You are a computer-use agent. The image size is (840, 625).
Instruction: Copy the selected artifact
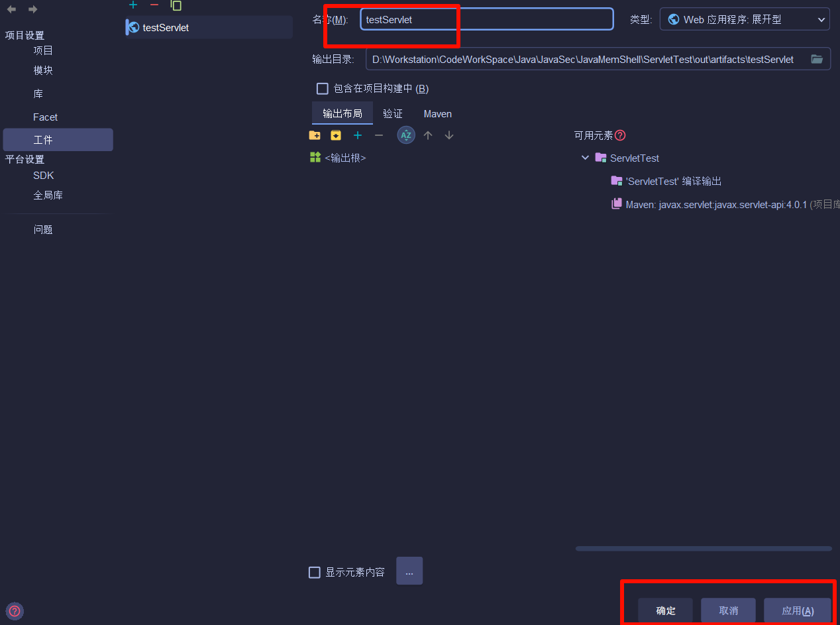[176, 5]
